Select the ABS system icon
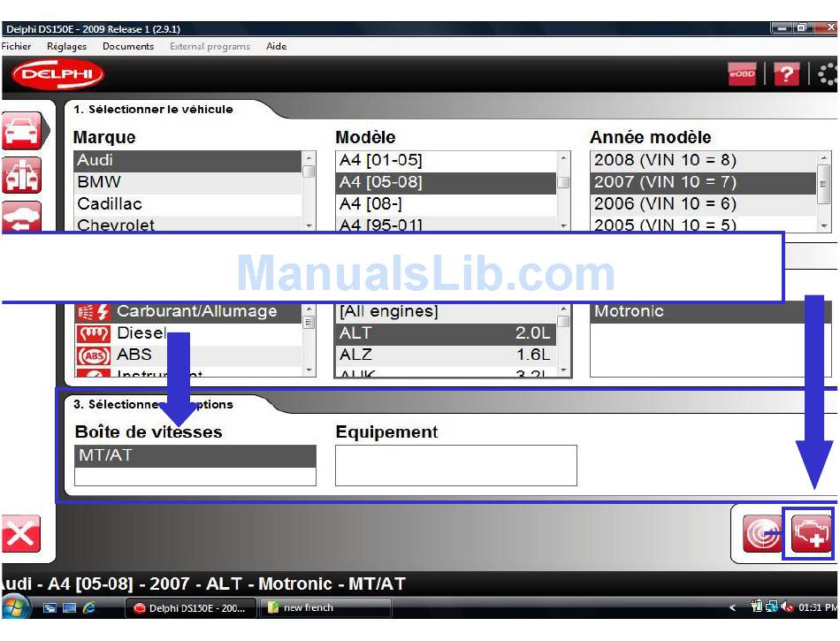Image resolution: width=840 pixels, height=641 pixels. pos(94,355)
